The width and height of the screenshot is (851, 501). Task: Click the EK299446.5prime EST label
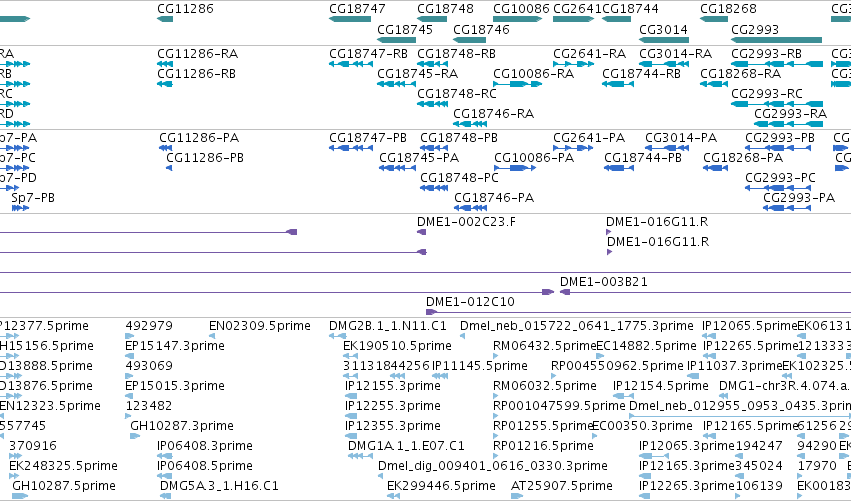(441, 487)
